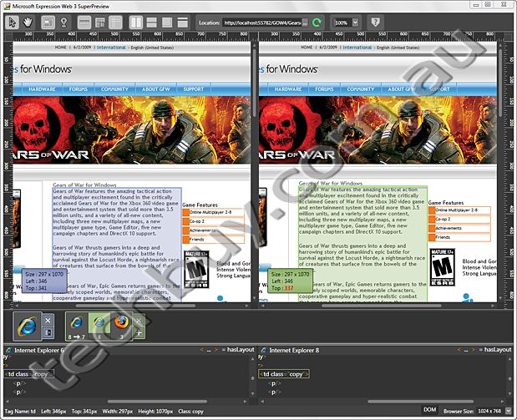Image resolution: width=517 pixels, height=420 pixels.
Task: Click Internet Explorer 8 DOM pane title
Action: [x=294, y=350]
